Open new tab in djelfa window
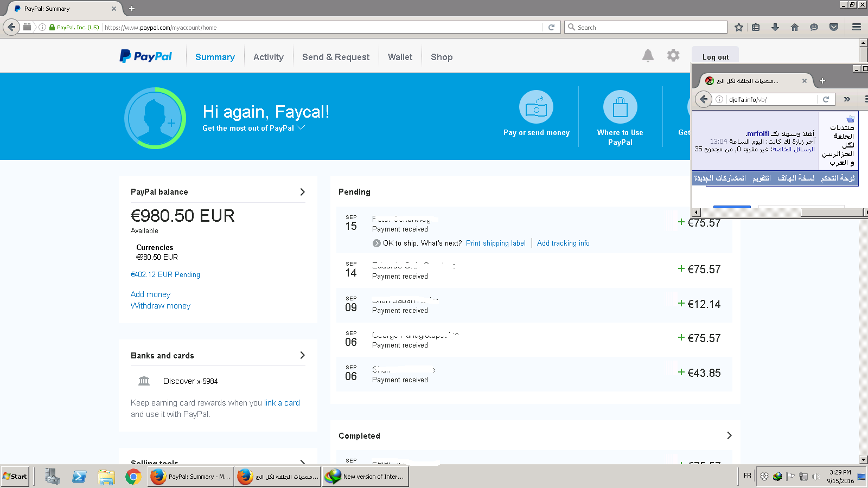Image resolution: width=868 pixels, height=488 pixels. click(x=822, y=81)
